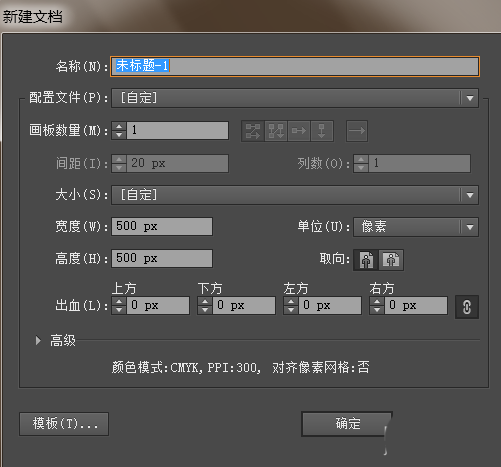Increase 画板数量 artboard count stepper
The height and width of the screenshot is (467, 501).
pos(119,126)
